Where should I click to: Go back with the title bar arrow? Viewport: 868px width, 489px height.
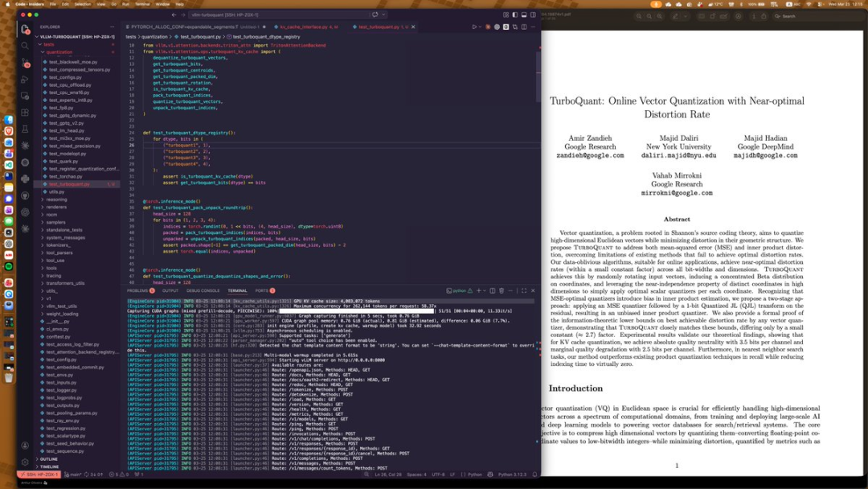click(x=174, y=15)
